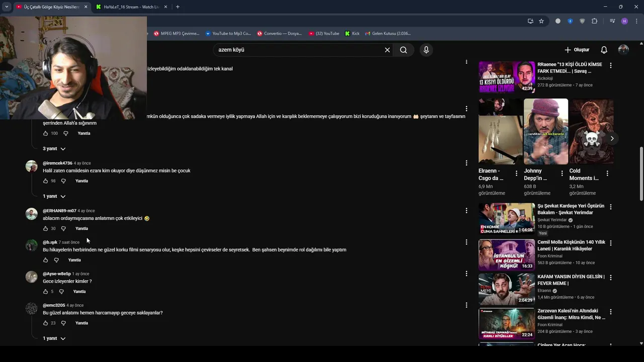Open options menu for @emc3205 comment
The image size is (644, 362).
[466, 305]
